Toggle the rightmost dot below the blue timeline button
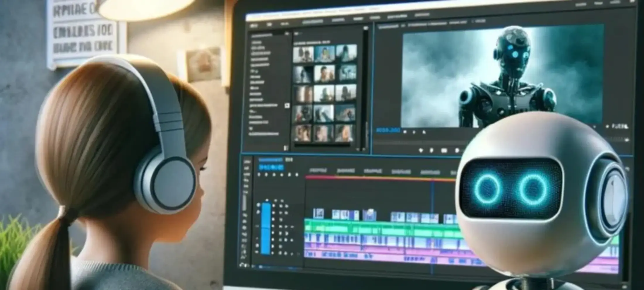644x290 pixels. click(297, 175)
